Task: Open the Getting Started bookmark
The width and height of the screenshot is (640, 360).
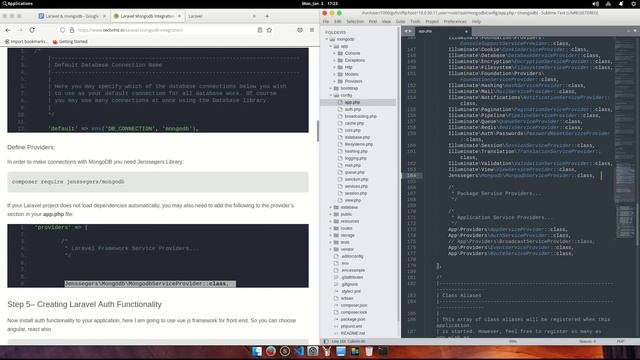Action: tap(70, 41)
